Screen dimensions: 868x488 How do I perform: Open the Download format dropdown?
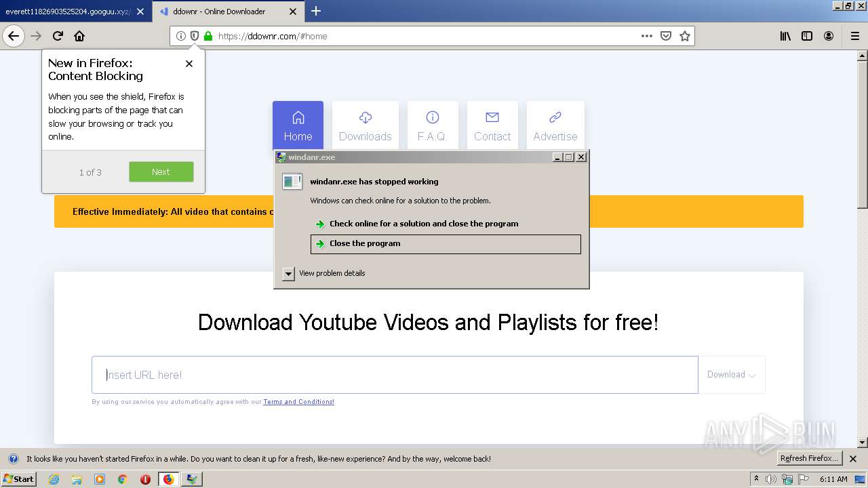tap(732, 375)
